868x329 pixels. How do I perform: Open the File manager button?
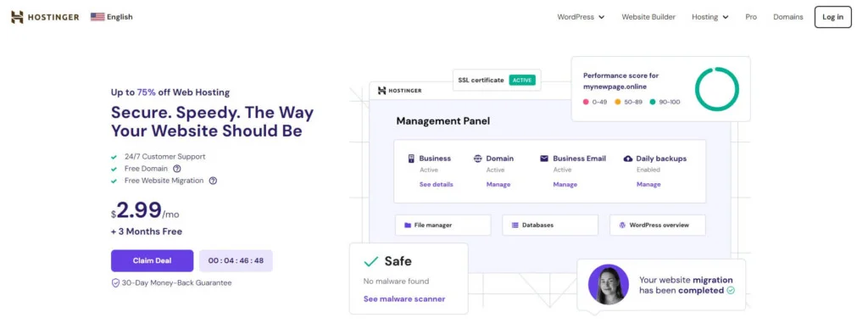pyautogui.click(x=442, y=226)
